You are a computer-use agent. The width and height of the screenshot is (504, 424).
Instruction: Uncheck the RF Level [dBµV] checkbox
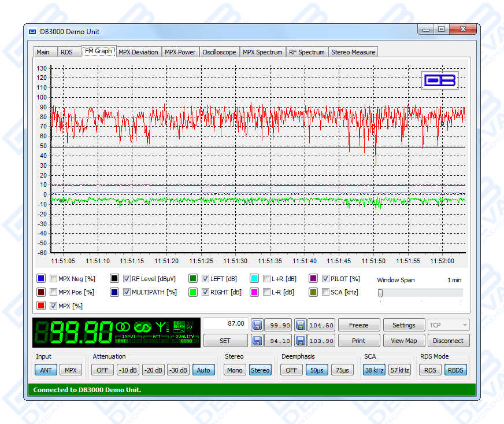pos(127,278)
